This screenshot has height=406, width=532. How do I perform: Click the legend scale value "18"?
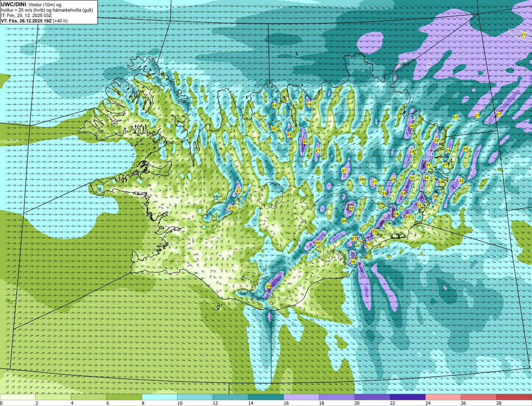pos(321,403)
